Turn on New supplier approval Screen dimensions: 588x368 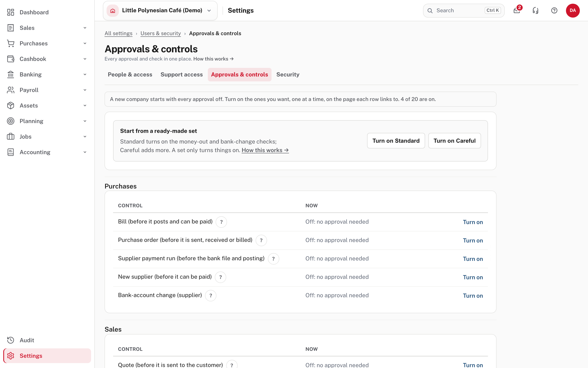[473, 277]
